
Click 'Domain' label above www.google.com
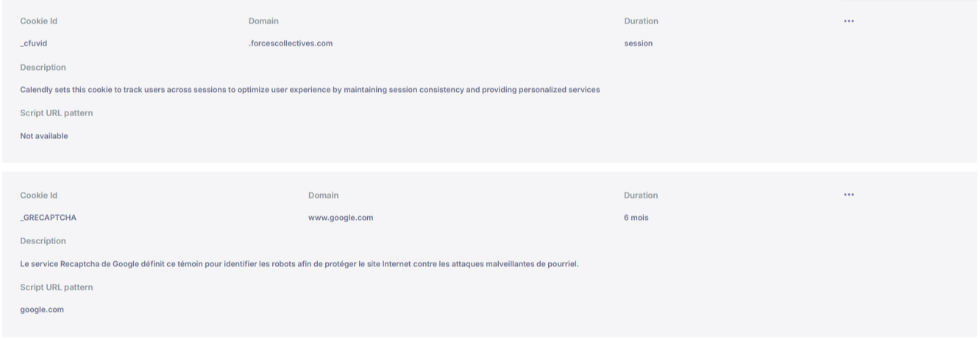click(324, 196)
